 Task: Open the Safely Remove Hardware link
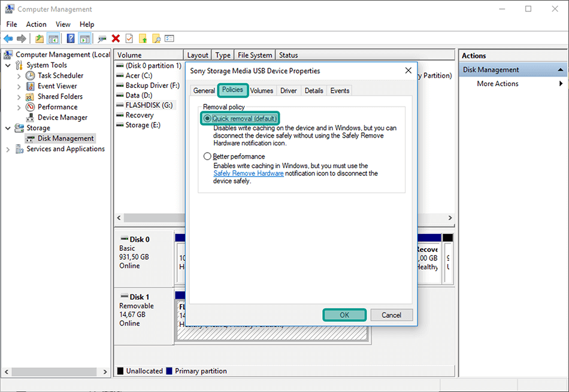click(249, 174)
